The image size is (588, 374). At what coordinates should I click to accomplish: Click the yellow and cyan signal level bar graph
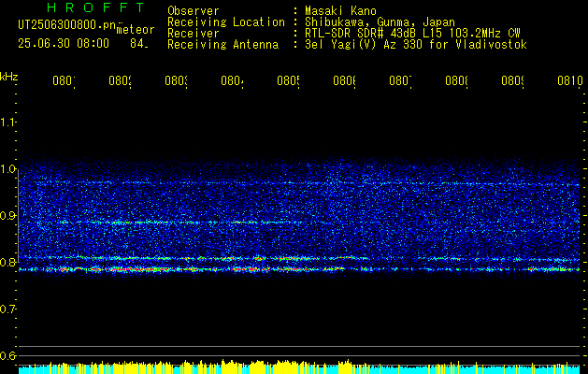click(x=299, y=367)
